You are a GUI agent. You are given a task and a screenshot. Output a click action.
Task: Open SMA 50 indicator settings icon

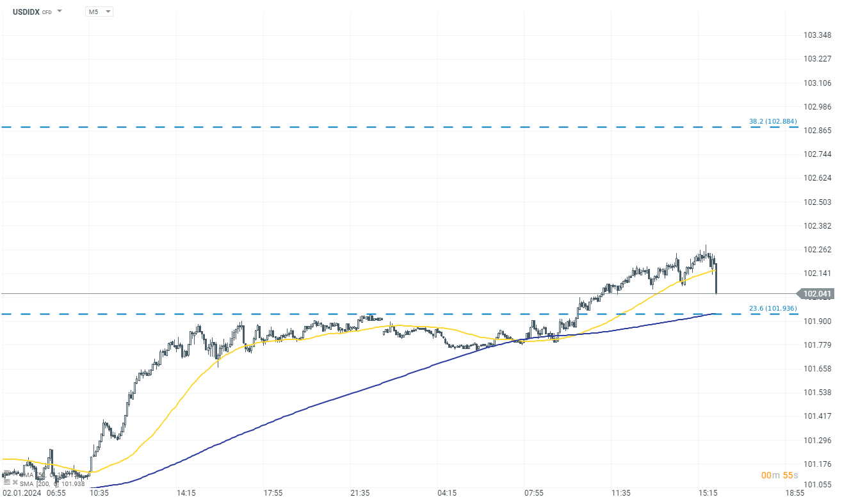click(7, 475)
